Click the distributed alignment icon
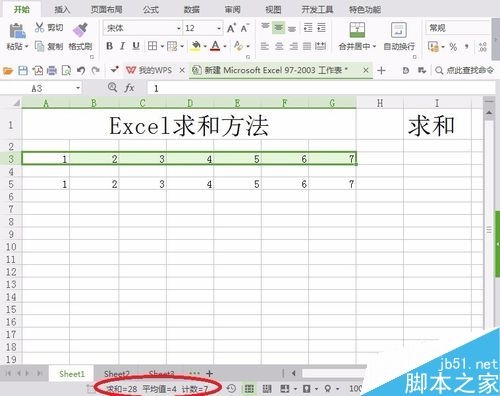 320,46
